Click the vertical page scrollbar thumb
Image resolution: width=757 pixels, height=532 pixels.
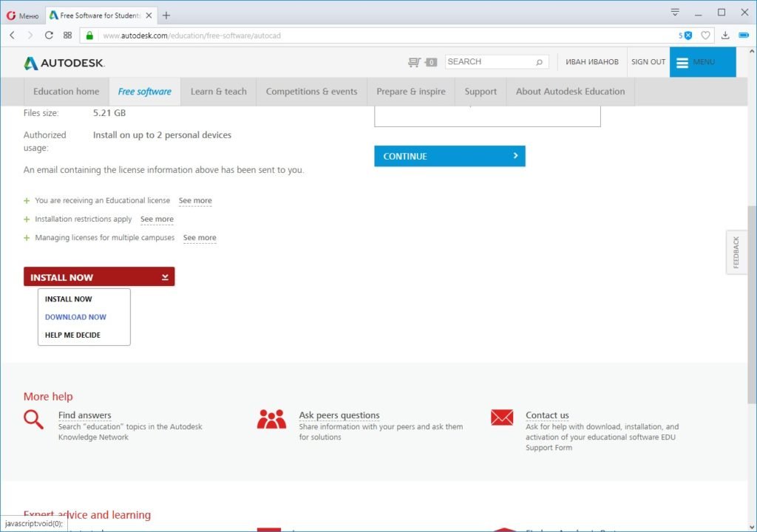coord(752,304)
